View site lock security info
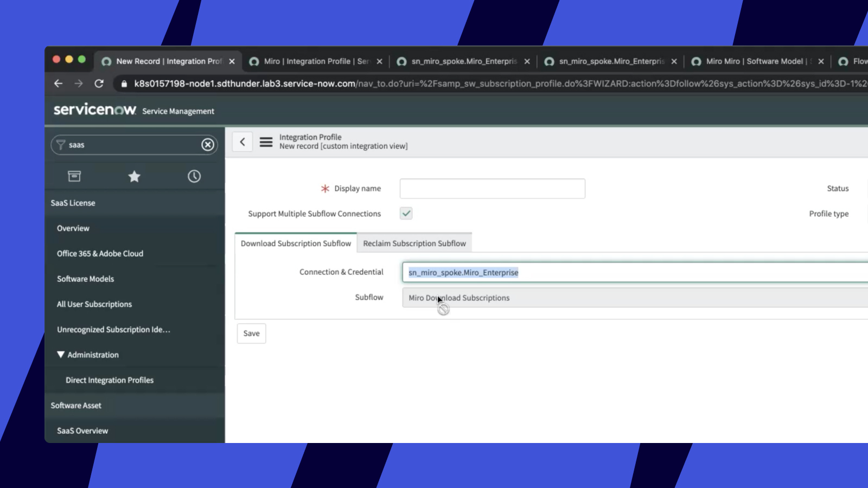This screenshot has height=488, width=868. tap(124, 84)
